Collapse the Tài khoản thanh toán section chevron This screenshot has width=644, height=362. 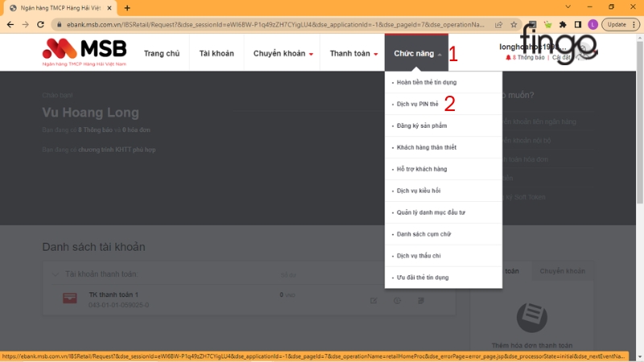(55, 274)
